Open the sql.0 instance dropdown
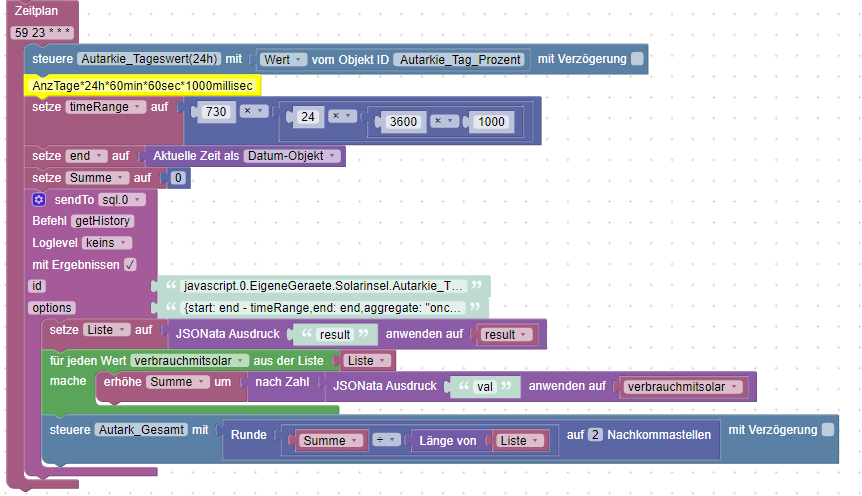The image size is (862, 496). [121, 200]
